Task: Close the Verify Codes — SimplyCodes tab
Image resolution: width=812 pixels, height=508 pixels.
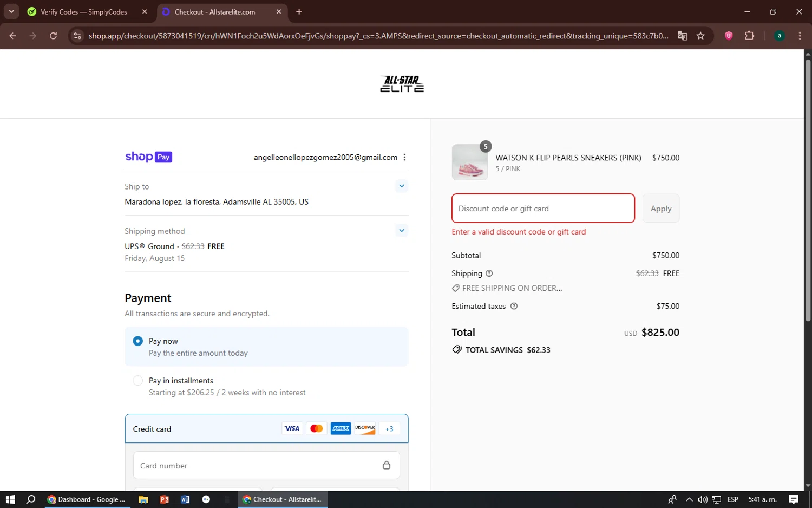Action: click(x=145, y=12)
